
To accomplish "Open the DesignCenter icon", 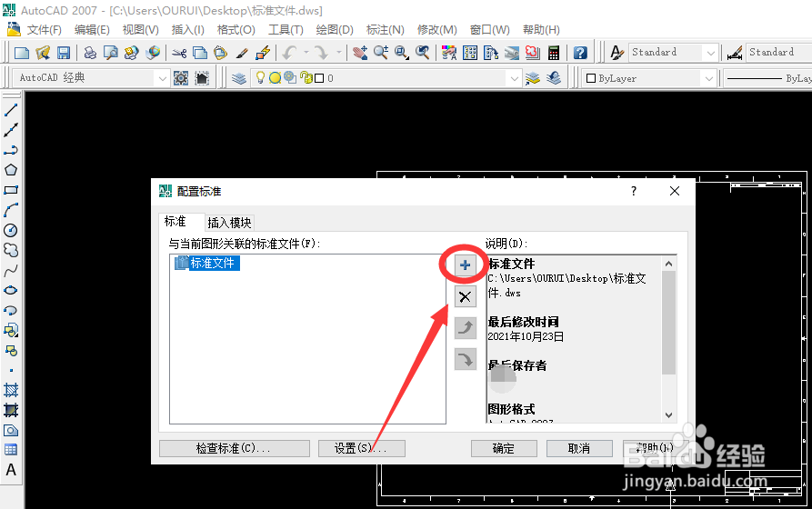I will [470, 53].
